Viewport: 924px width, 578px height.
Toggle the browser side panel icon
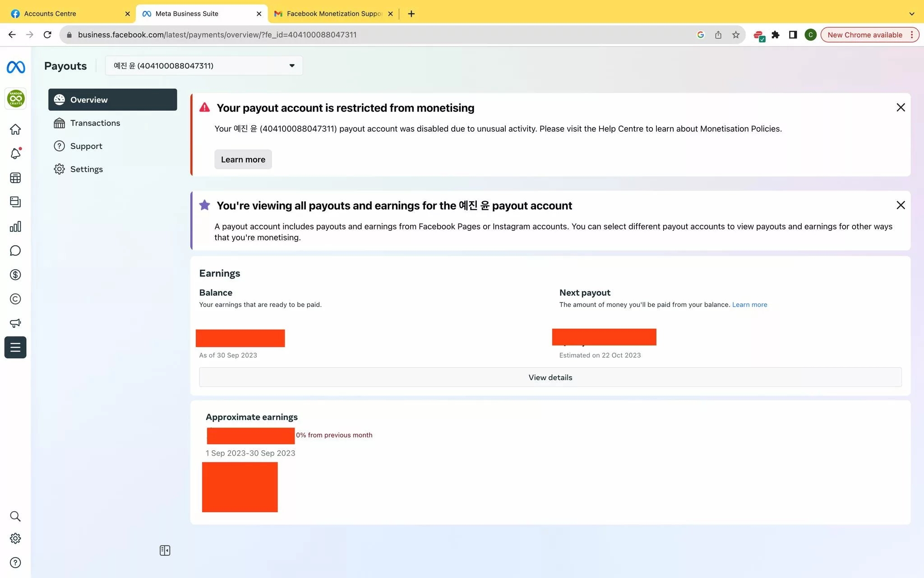tap(793, 35)
